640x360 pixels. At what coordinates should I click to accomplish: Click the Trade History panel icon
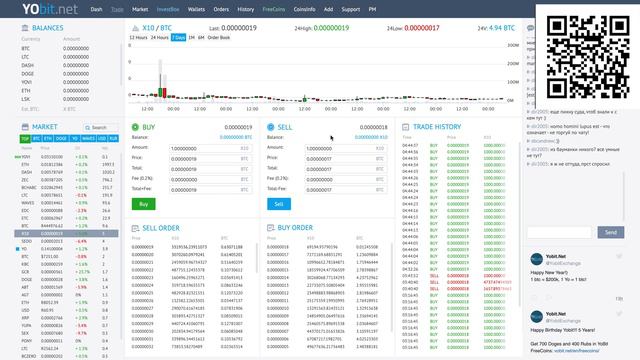coord(405,127)
